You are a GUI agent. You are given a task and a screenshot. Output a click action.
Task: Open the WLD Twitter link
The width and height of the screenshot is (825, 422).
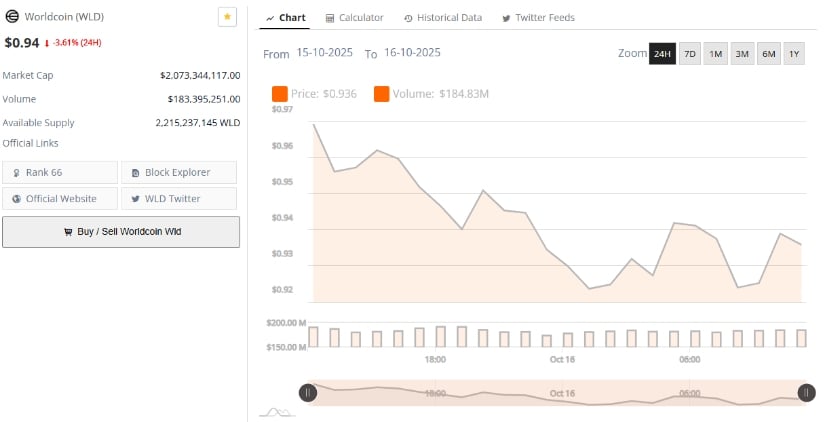tap(179, 198)
